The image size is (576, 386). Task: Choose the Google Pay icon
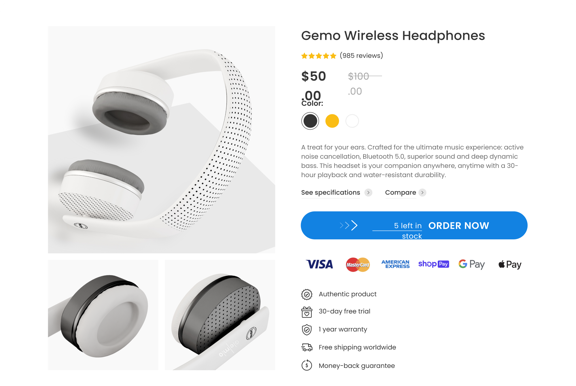click(x=472, y=264)
